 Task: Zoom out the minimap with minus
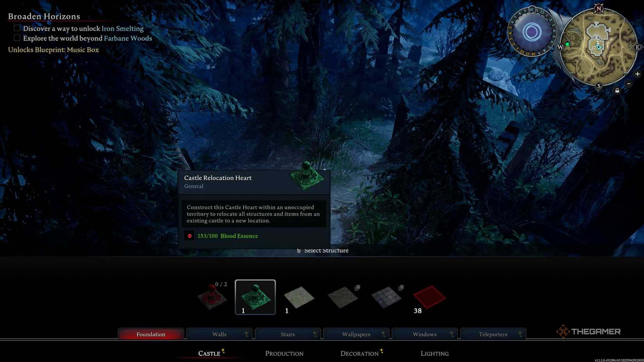pyautogui.click(x=628, y=83)
